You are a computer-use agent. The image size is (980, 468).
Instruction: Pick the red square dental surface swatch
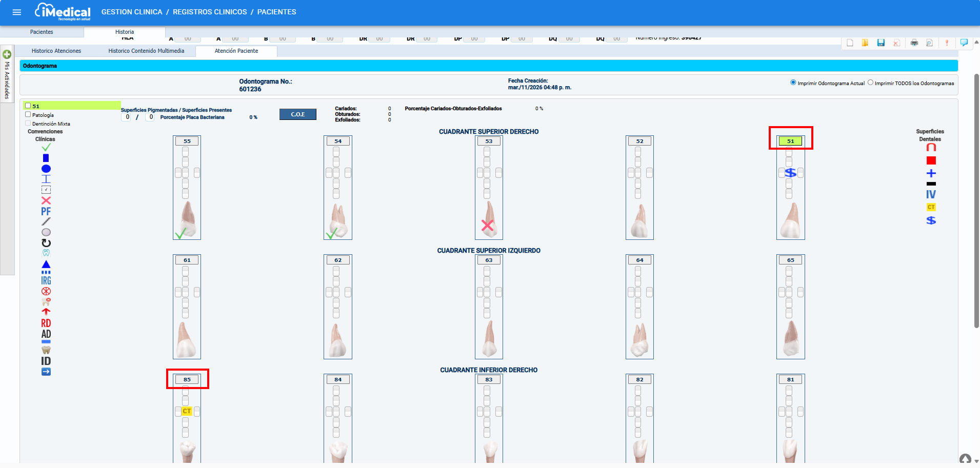[x=931, y=160]
